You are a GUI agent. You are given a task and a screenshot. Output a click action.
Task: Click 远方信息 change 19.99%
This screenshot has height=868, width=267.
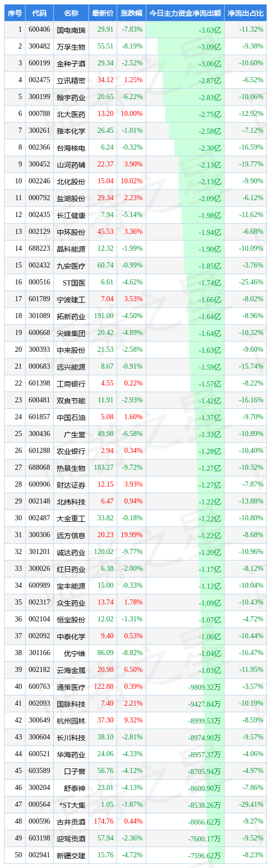[131, 535]
